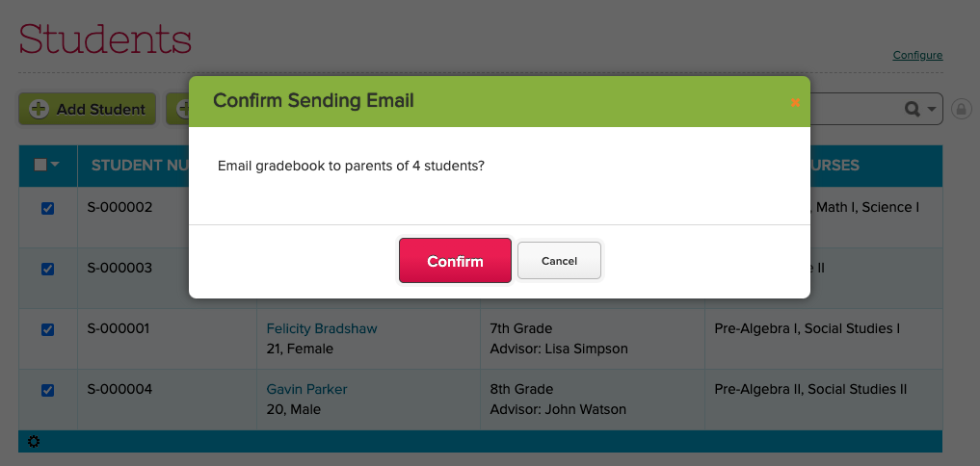Open Felicity Bradshaw's student profile
The width and height of the screenshot is (980, 466).
pyautogui.click(x=322, y=329)
